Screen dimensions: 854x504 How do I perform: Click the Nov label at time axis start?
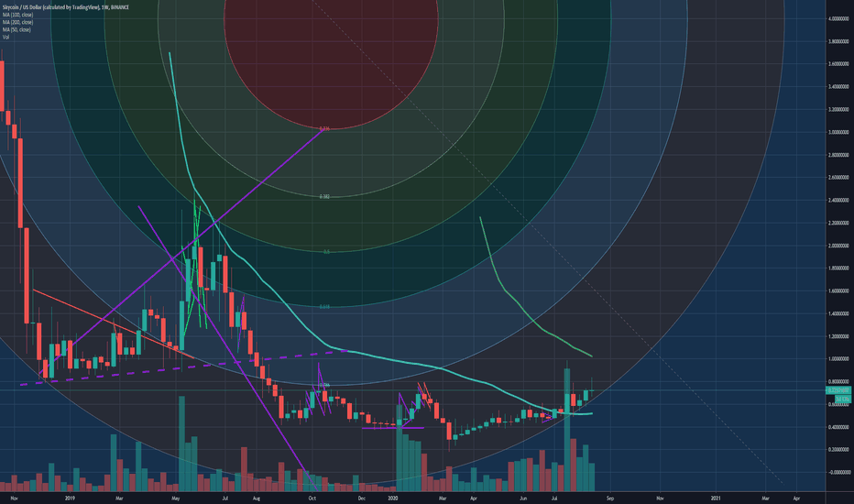pos(14,498)
